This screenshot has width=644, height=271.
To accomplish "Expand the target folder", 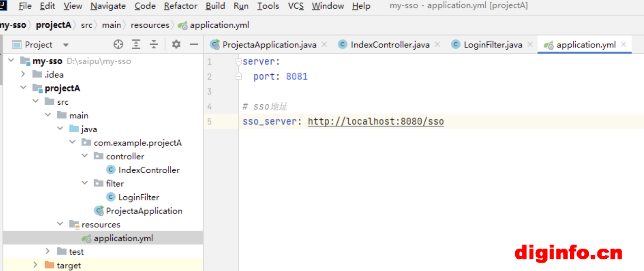I will point(35,265).
